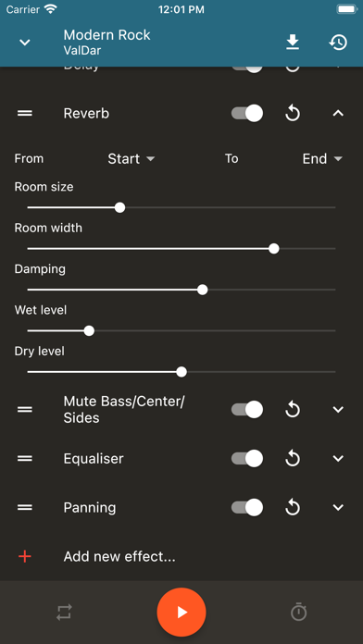
Task: Disable the Reverb effect toggle
Action: click(x=247, y=114)
